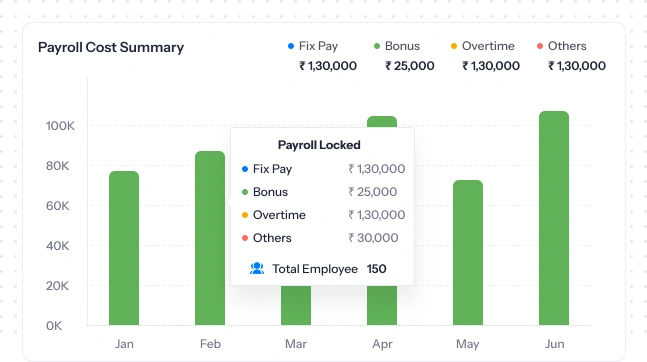Screen dimensions: 647x362
Task: Click the Total Employee people icon
Action: (257, 269)
